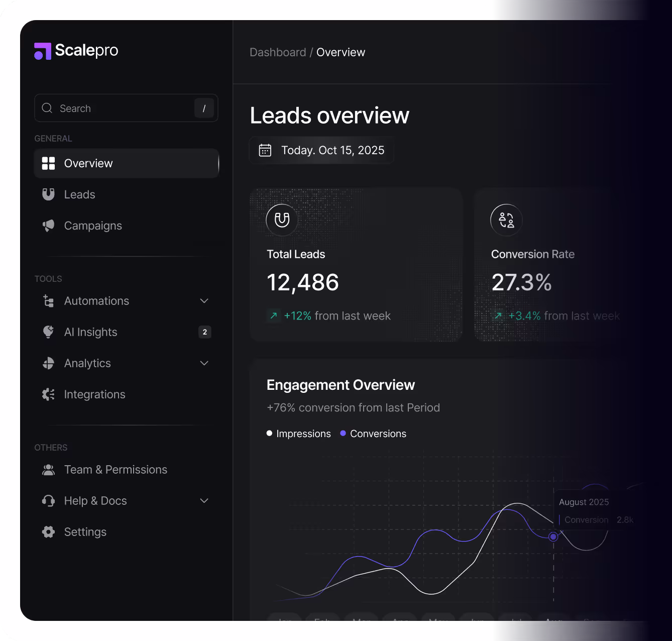Screen dimensions: 672x641
Task: Select the Automations workflow icon
Action: point(48,301)
